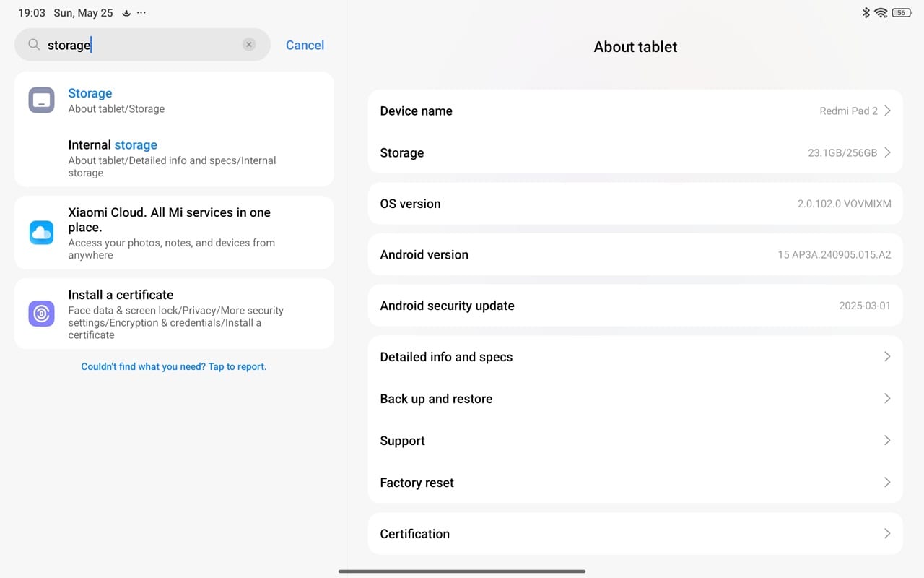Screen dimensions: 924x578
Task: Tap the Android version row
Action: point(635,254)
